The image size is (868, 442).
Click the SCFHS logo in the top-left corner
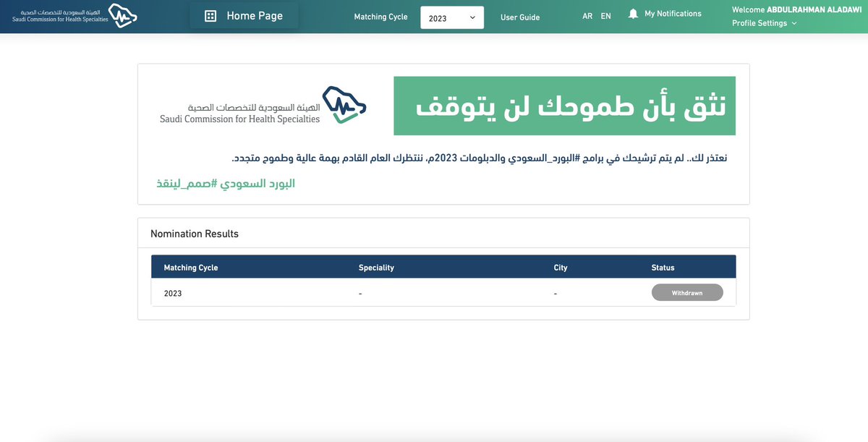(x=69, y=14)
